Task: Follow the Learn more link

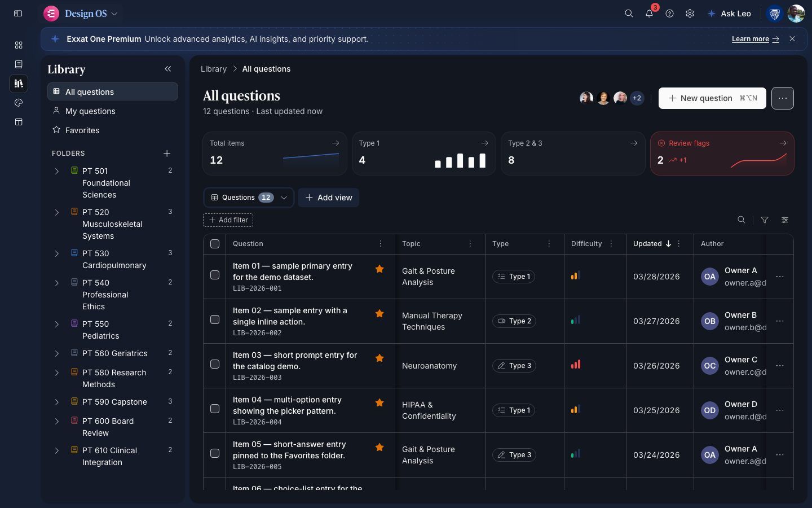Action: tap(756, 39)
